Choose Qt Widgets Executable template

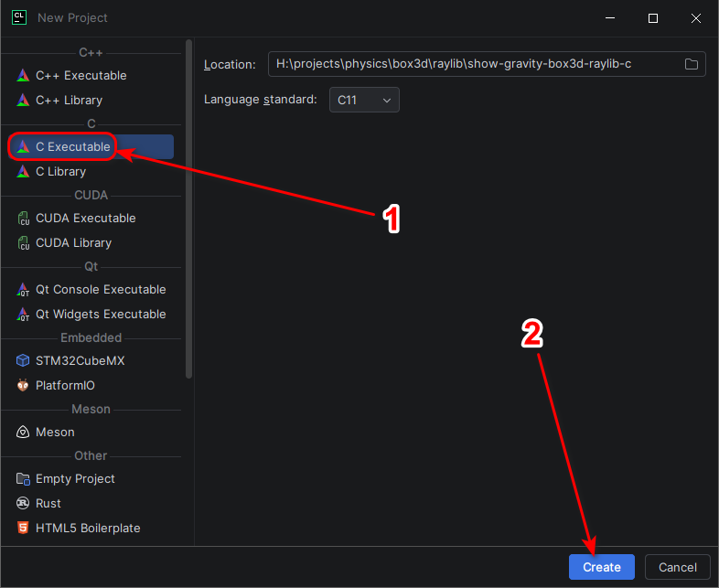click(91, 315)
